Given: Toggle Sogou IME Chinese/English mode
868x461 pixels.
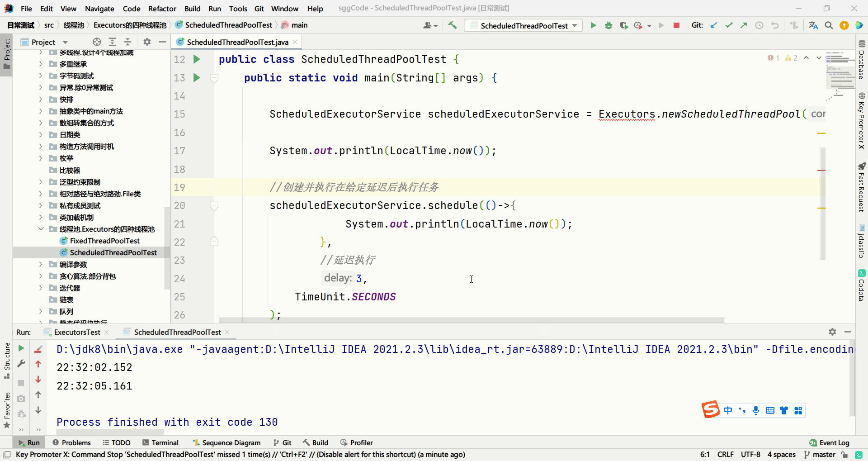Looking at the screenshot, I should click(728, 410).
